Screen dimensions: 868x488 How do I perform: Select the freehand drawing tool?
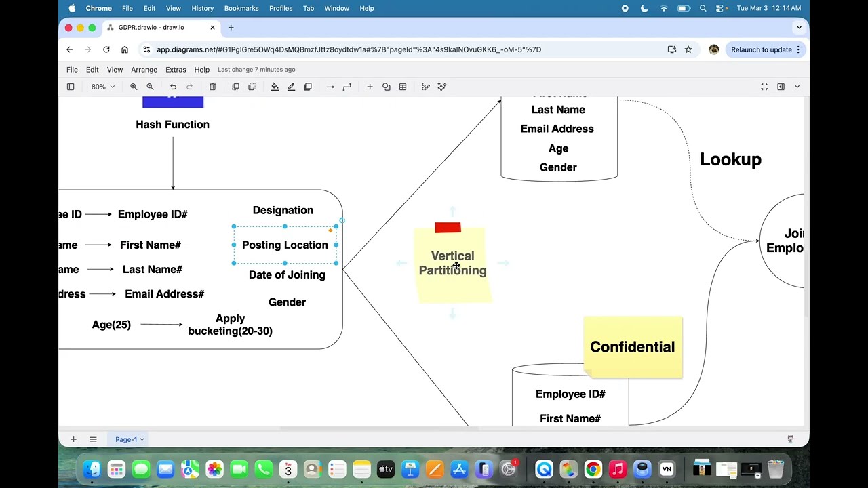tap(425, 87)
